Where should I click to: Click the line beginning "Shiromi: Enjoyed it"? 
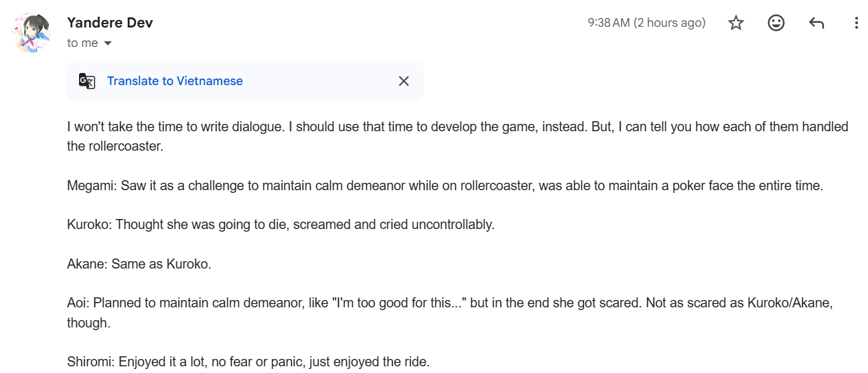tap(248, 362)
